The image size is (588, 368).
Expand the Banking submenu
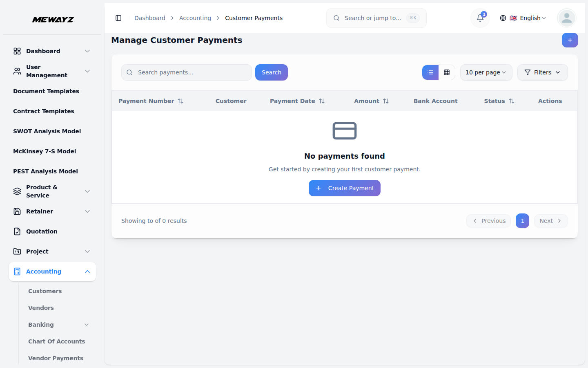[87, 325]
